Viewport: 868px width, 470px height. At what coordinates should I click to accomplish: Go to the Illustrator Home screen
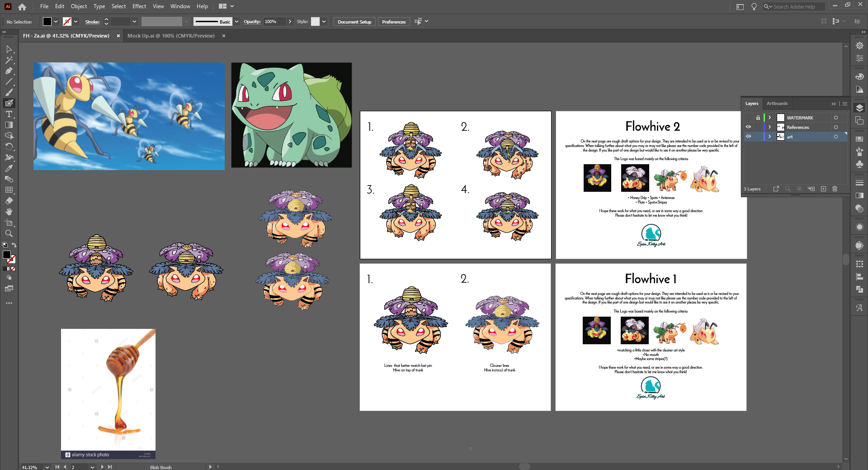coord(22,7)
